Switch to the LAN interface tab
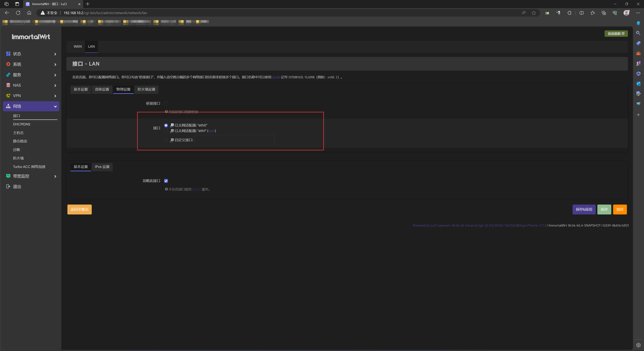Viewport: 644px width, 351px height. pos(91,47)
